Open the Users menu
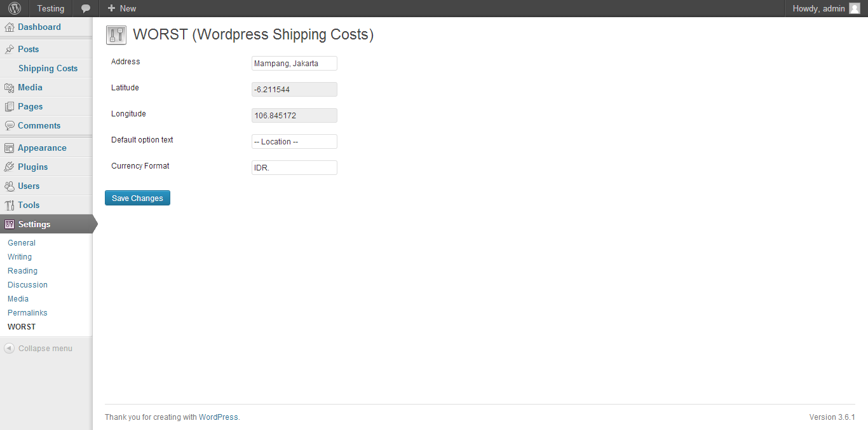 [29, 186]
